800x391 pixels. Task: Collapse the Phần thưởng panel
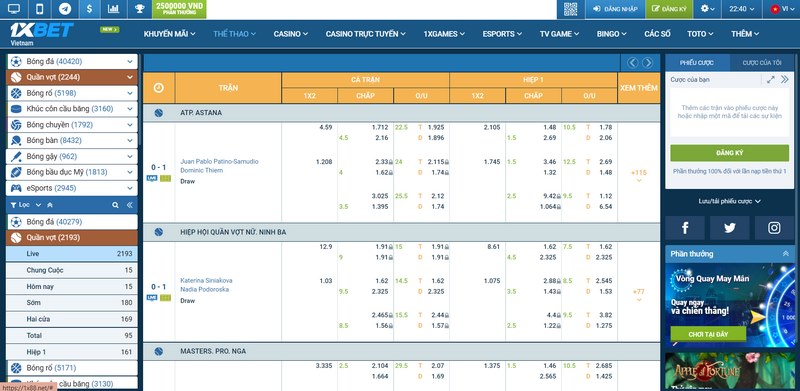pyautogui.click(x=785, y=254)
